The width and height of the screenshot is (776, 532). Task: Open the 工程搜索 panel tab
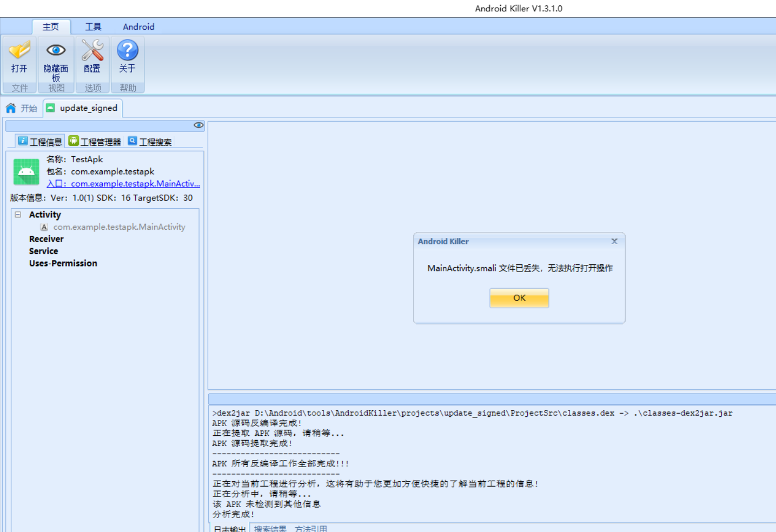pos(150,142)
